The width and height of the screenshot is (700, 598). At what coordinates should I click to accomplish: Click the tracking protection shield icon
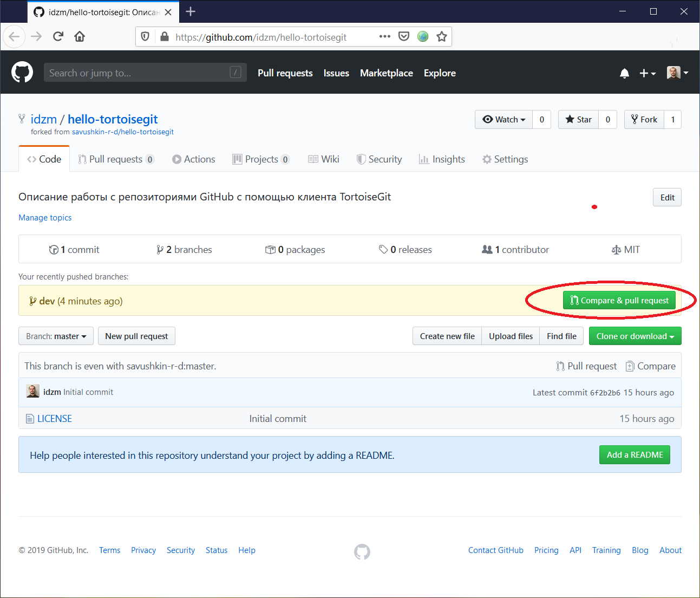click(x=145, y=36)
